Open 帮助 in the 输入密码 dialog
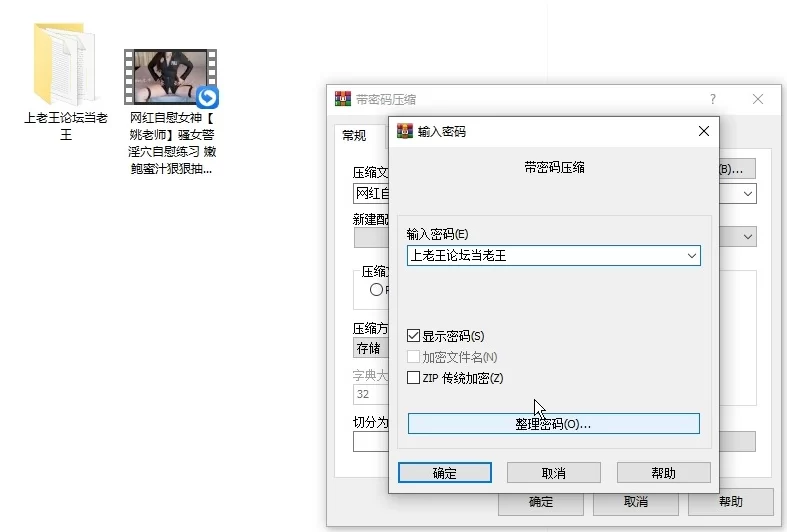787x532 pixels. click(663, 473)
